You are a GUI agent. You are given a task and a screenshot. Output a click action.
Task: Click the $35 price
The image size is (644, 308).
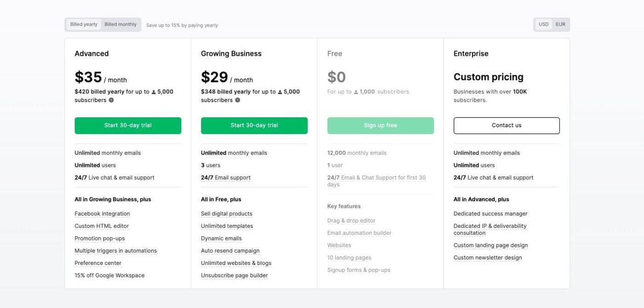coord(88,77)
